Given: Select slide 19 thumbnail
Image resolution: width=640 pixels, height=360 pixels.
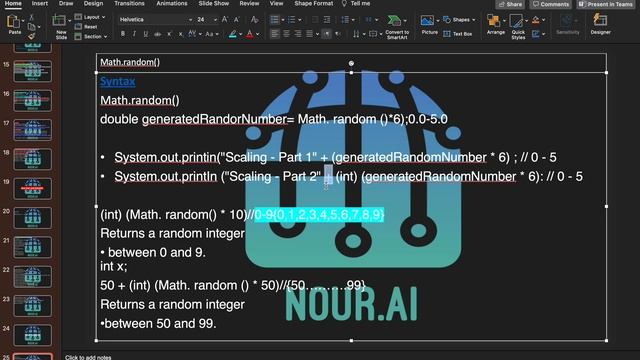Looking at the screenshot, I should (32, 188).
